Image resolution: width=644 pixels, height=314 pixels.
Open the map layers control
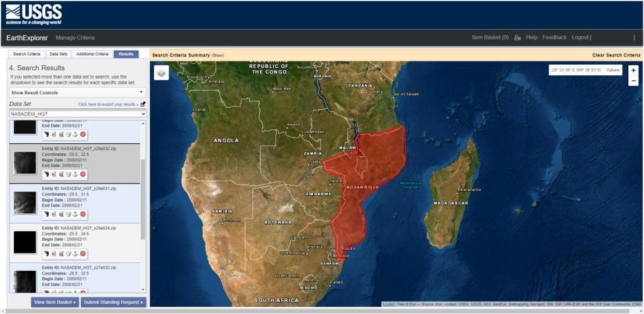click(x=162, y=73)
